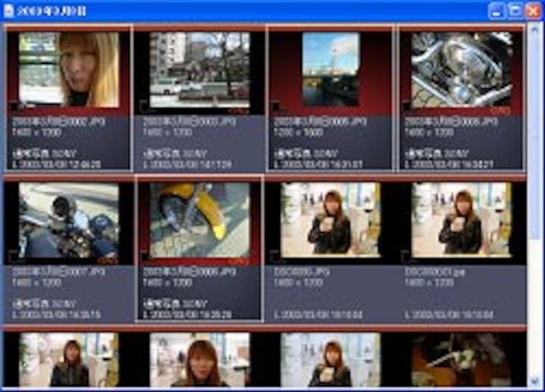
Task: Click the orange tag on the street photo
Action: (238, 109)
